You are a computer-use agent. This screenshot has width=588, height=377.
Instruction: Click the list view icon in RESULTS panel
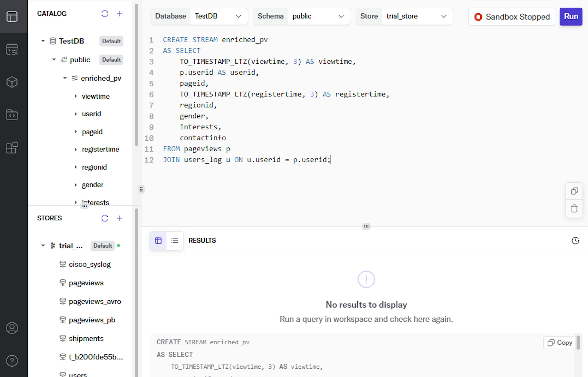[174, 240]
